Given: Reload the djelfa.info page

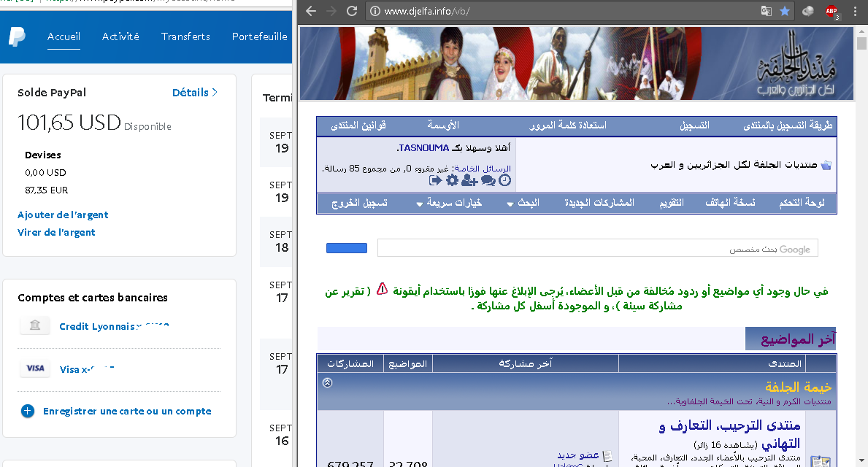Looking at the screenshot, I should [x=352, y=11].
